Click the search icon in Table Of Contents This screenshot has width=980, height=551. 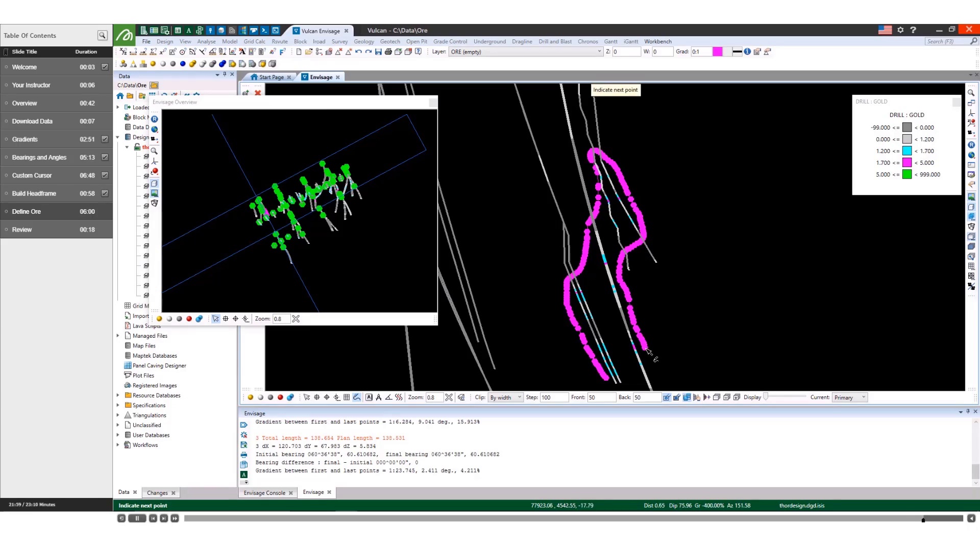[102, 35]
